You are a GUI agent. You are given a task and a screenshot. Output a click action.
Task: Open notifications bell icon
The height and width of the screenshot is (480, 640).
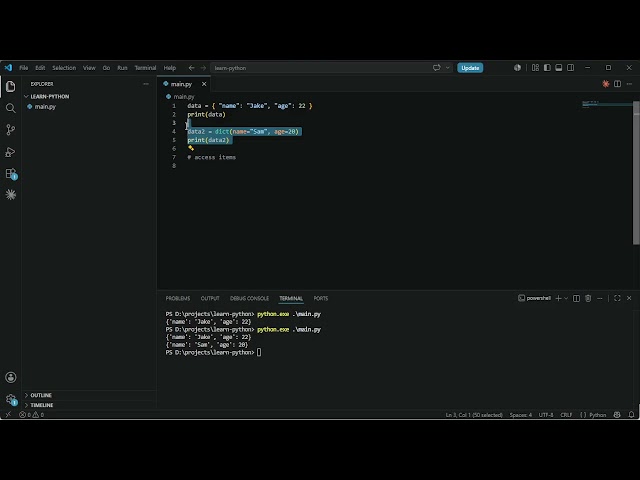pos(631,415)
